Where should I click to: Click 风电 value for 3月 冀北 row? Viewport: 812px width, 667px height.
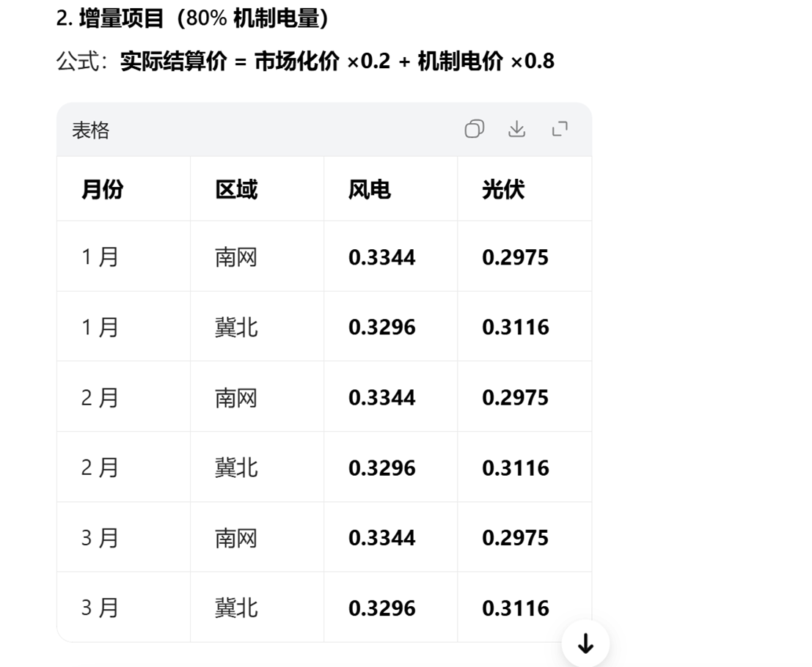[x=382, y=608]
